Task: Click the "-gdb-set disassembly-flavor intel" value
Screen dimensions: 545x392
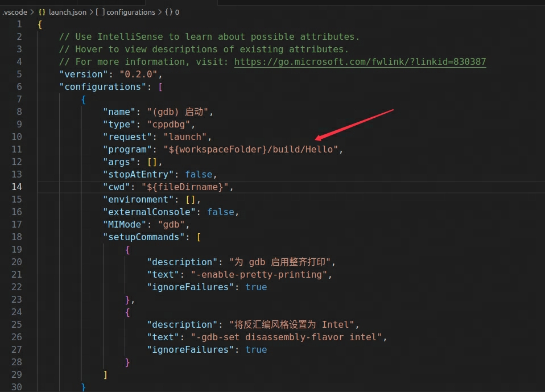Action: (286, 337)
